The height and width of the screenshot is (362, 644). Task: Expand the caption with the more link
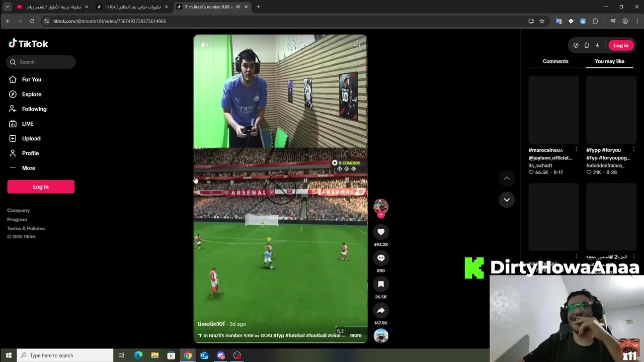[356, 335]
